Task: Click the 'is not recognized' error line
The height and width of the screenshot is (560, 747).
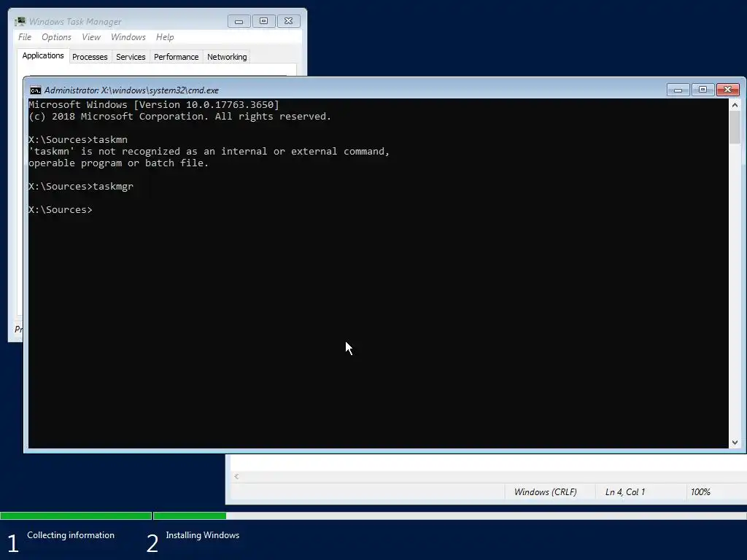Action: click(x=209, y=152)
